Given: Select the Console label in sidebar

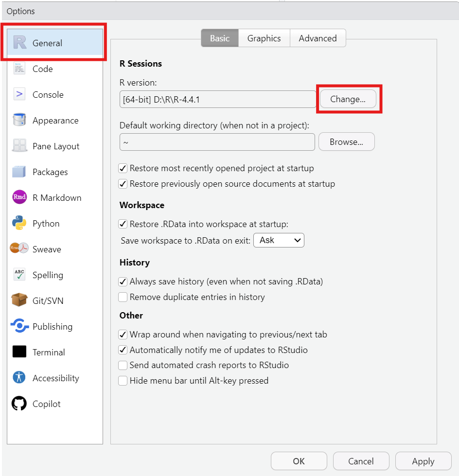Looking at the screenshot, I should 48,95.
